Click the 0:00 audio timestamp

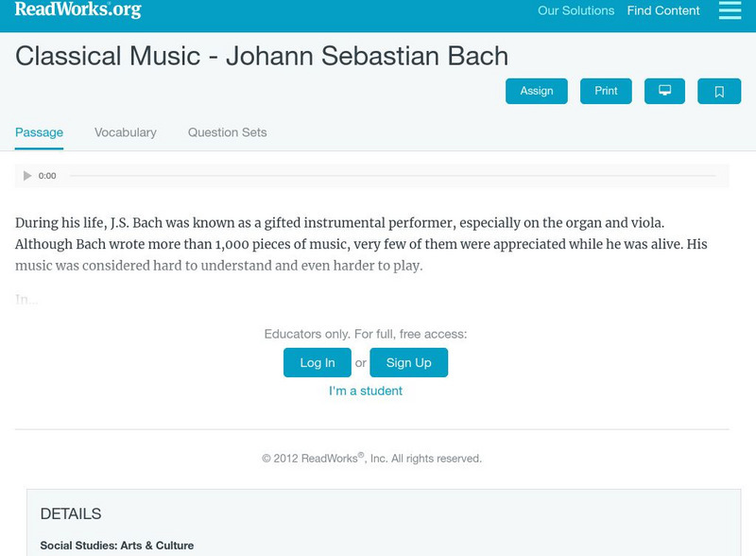(46, 175)
